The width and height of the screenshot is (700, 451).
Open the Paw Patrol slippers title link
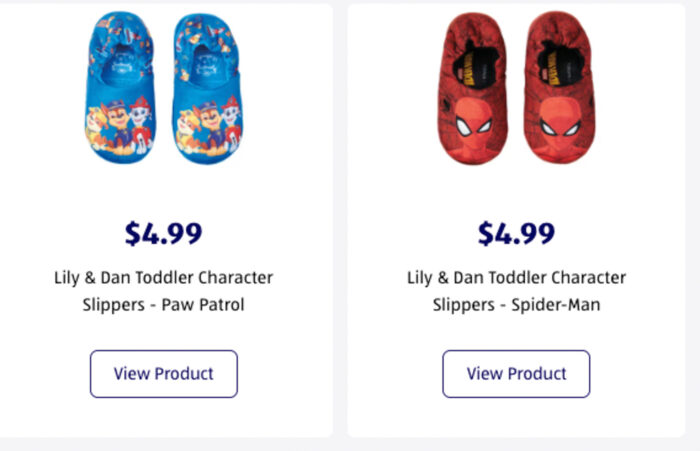164,291
